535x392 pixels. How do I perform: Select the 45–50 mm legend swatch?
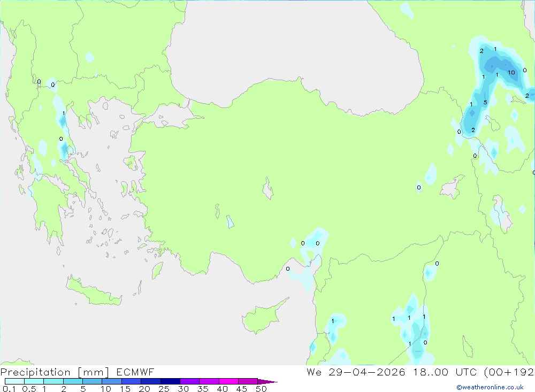pyautogui.click(x=248, y=381)
